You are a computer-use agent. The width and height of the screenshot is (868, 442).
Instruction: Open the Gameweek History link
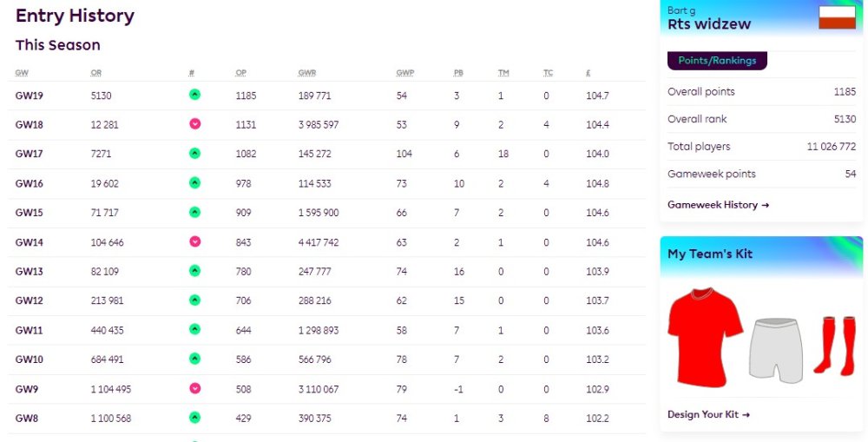718,205
